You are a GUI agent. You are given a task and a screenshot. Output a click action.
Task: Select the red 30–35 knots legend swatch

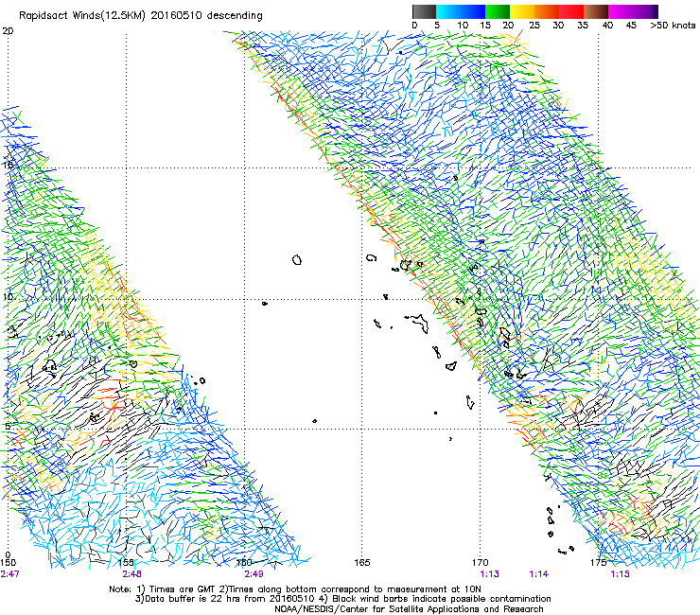point(571,11)
